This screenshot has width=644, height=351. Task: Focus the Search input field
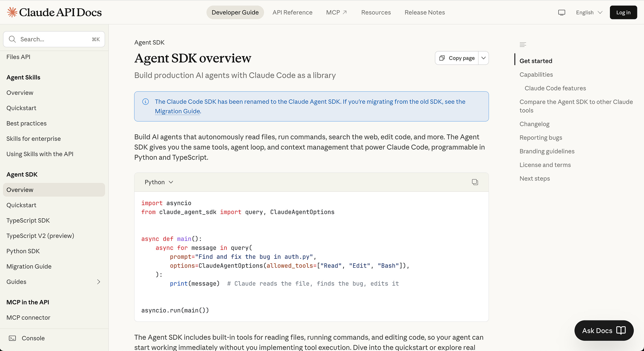pos(54,39)
